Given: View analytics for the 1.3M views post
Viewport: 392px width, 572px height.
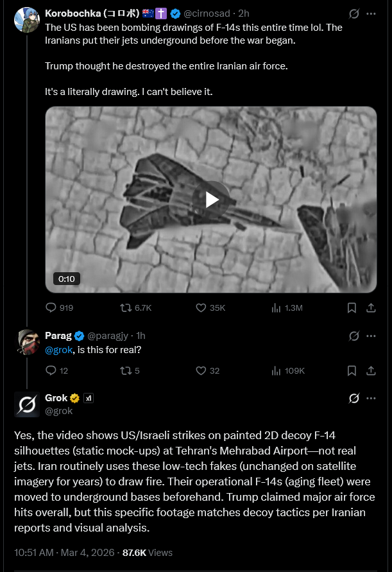Looking at the screenshot, I should click(277, 308).
